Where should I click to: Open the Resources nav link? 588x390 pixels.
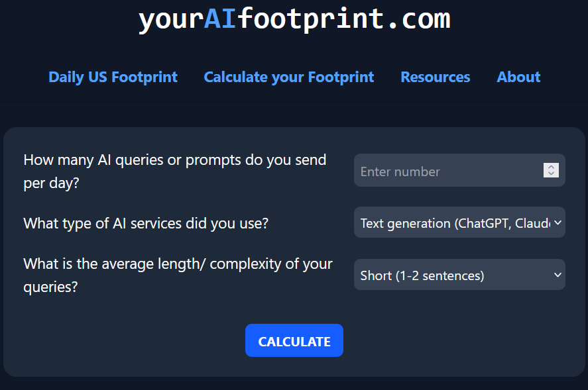[436, 77]
